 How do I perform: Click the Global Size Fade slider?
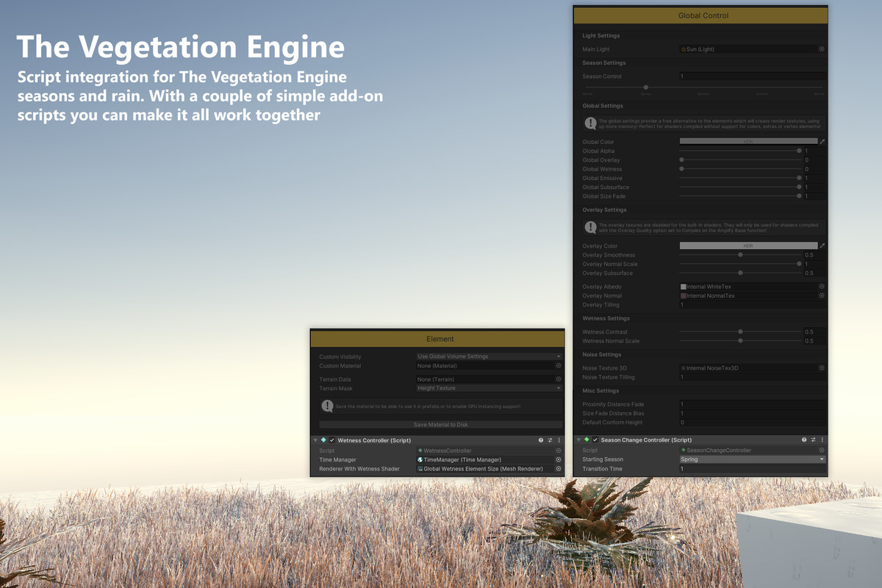[x=740, y=196]
